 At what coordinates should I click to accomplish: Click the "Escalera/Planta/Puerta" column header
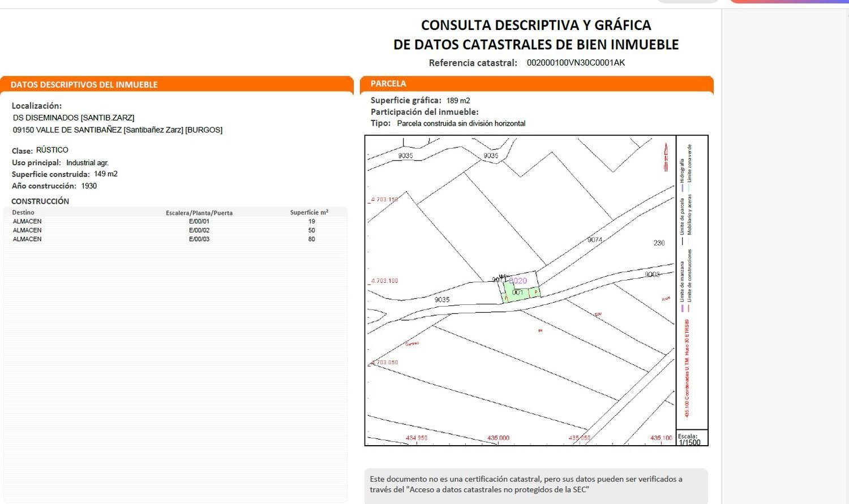coord(199,213)
